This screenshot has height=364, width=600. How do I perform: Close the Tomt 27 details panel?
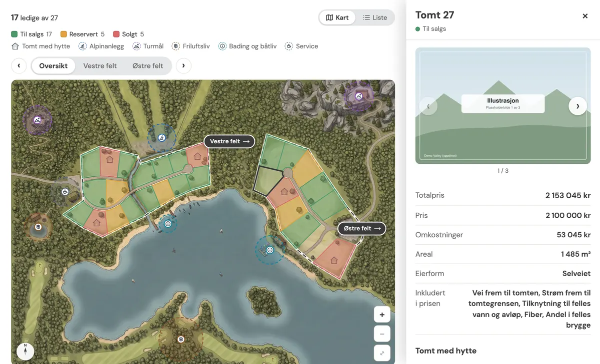585,16
